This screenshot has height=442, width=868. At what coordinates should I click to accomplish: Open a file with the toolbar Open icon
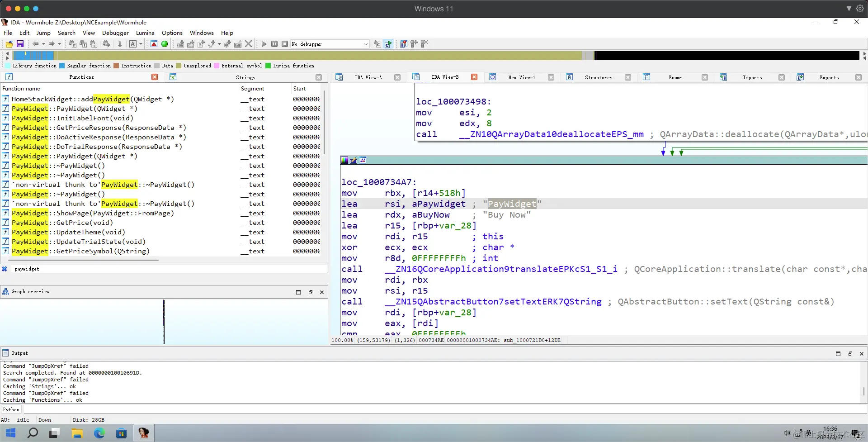tap(9, 44)
